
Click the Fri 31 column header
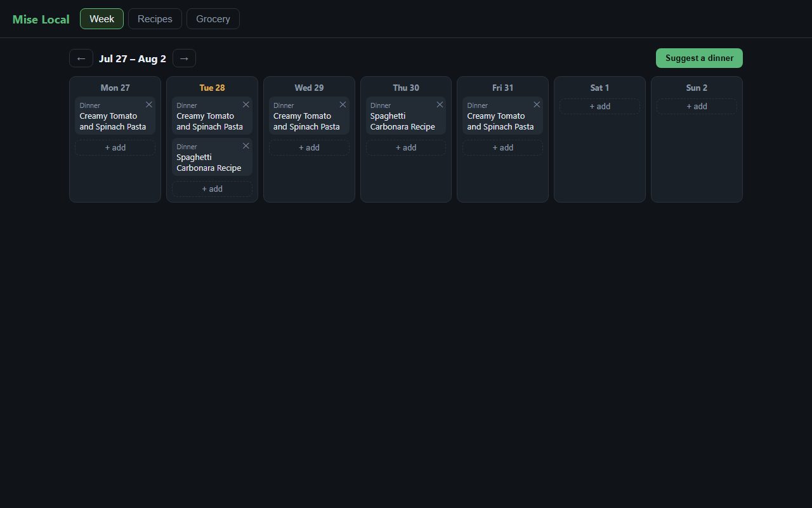(x=502, y=88)
